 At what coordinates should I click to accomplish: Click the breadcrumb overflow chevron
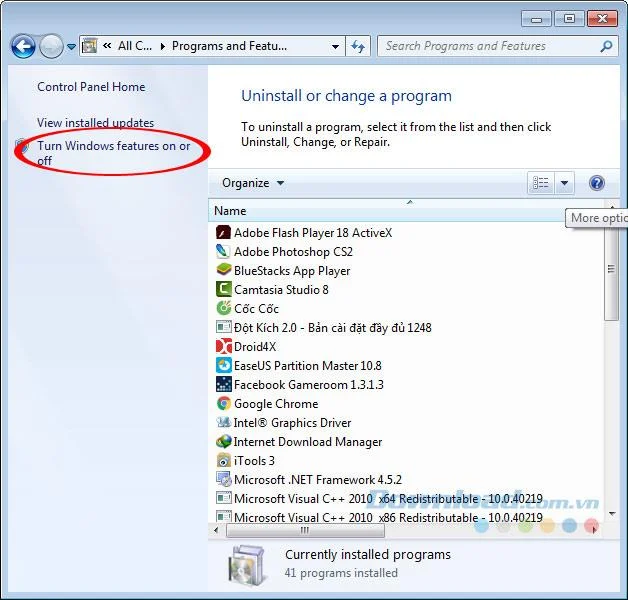click(107, 46)
